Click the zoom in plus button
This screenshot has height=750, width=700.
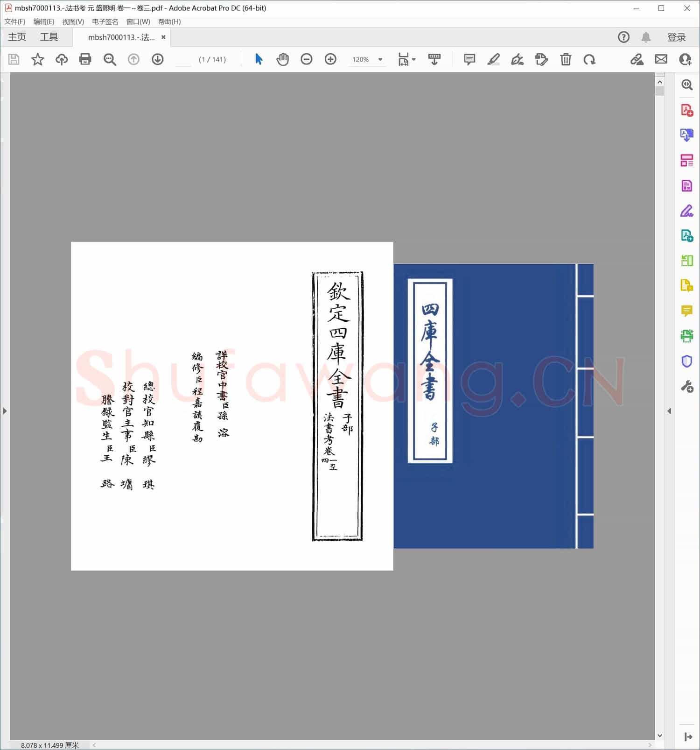(330, 59)
